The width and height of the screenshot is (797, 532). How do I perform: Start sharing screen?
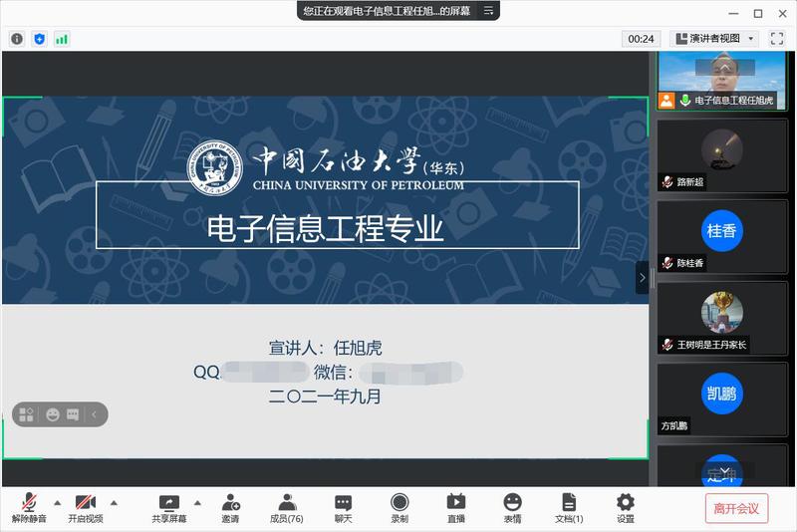[x=169, y=508]
